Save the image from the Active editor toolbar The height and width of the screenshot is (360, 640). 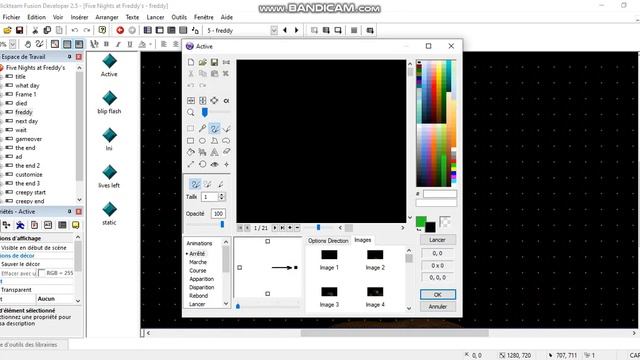pyautogui.click(x=214, y=62)
